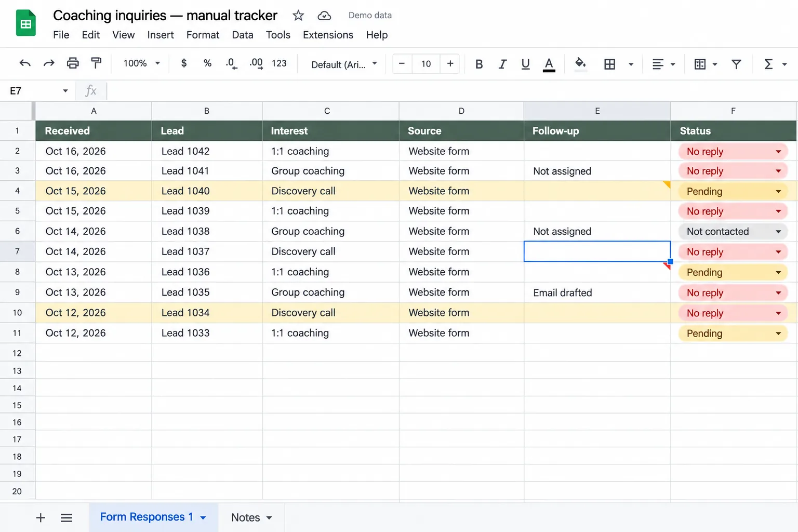Click the redo arrow icon
Image resolution: width=798 pixels, height=532 pixels.
[x=49, y=63]
